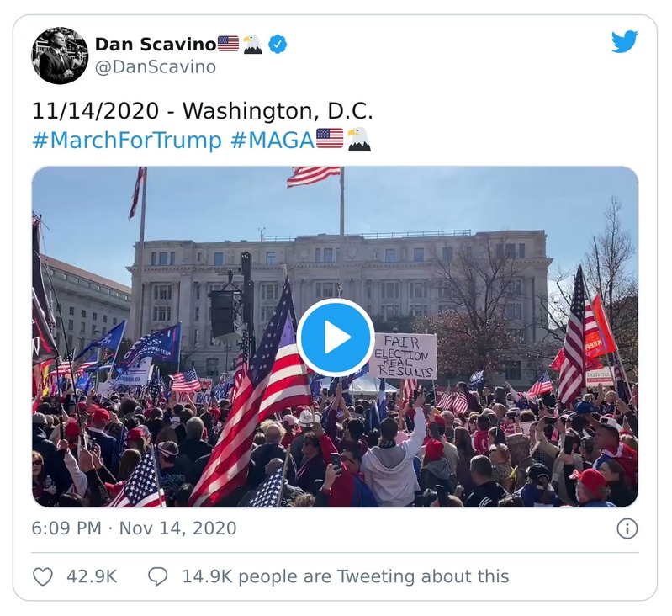Open the Dan Scavino display name link
The height and width of the screenshot is (616, 672).
tap(155, 44)
